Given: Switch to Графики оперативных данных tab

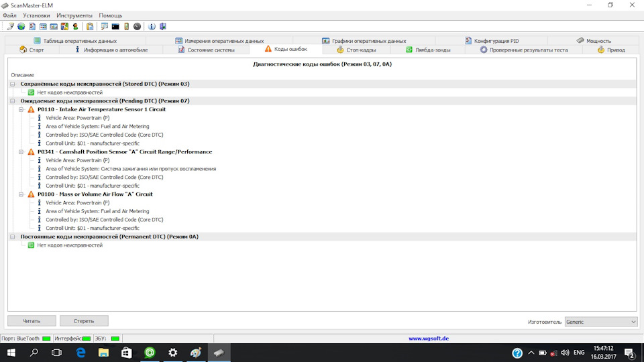Looking at the screenshot, I should click(x=364, y=41).
